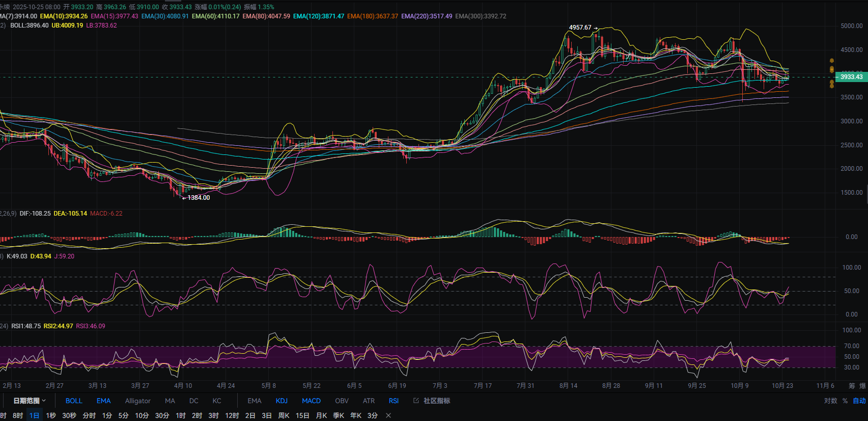The width and height of the screenshot is (868, 421).
Task: Click the current price tag 3933.43
Action: coord(851,77)
